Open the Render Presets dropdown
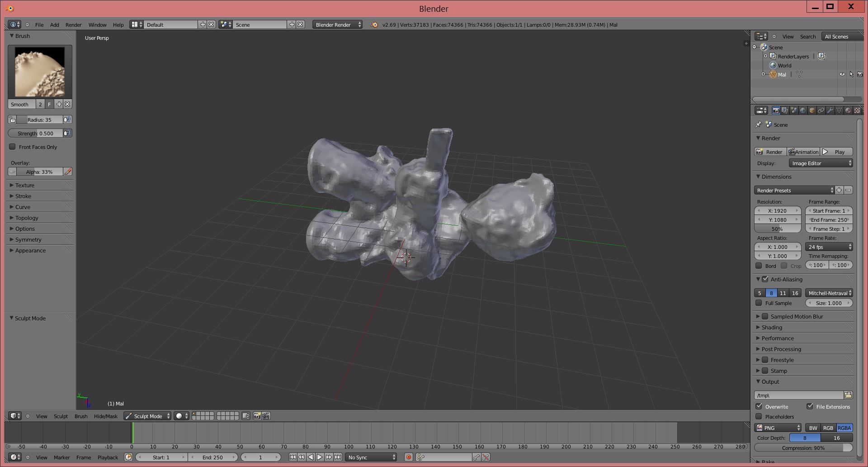This screenshot has width=868, height=467. click(x=793, y=190)
